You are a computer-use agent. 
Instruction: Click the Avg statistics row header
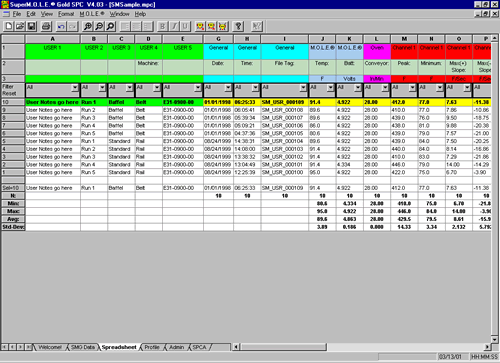(13, 219)
